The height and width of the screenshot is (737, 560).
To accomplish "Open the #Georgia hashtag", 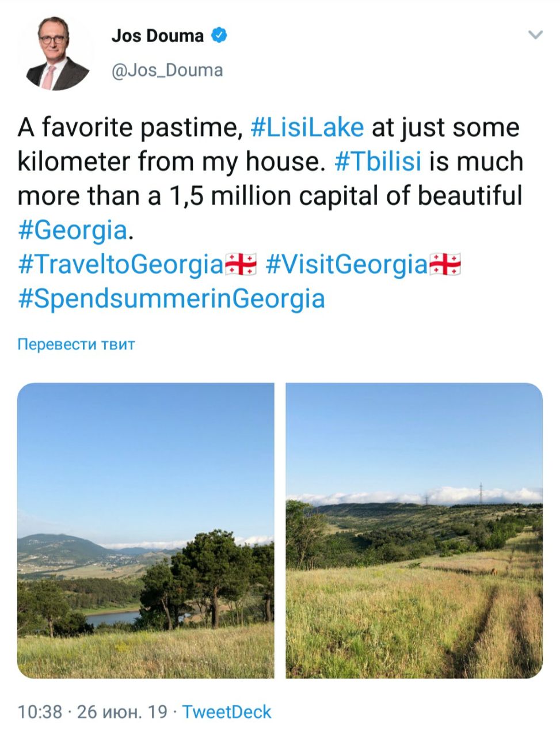I will tap(72, 230).
